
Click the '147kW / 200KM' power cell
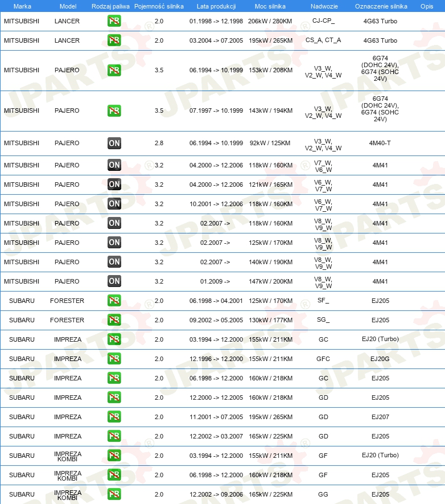click(x=271, y=281)
